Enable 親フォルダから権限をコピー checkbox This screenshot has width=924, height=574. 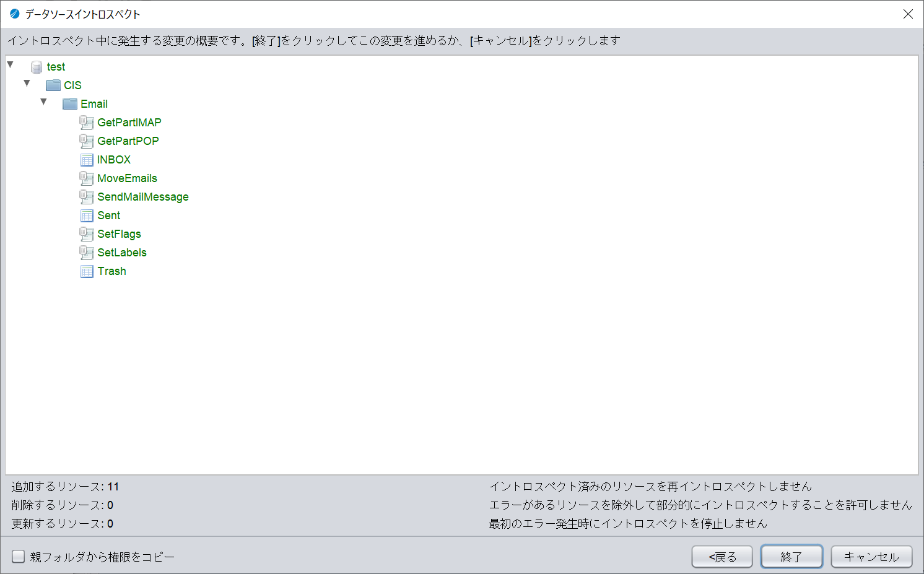click(19, 557)
